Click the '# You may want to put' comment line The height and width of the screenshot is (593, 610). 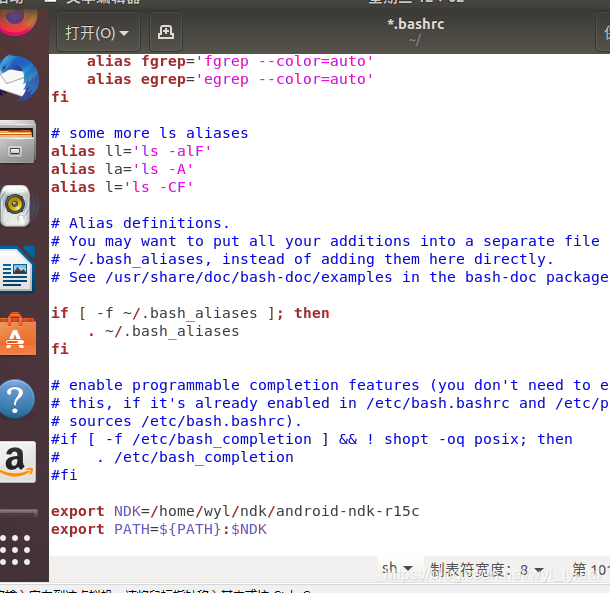click(326, 241)
